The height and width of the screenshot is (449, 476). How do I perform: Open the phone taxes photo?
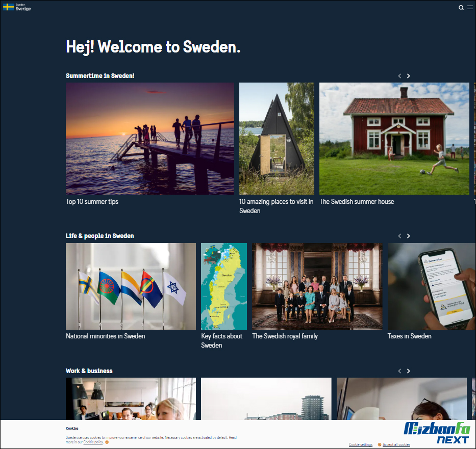tap(432, 286)
